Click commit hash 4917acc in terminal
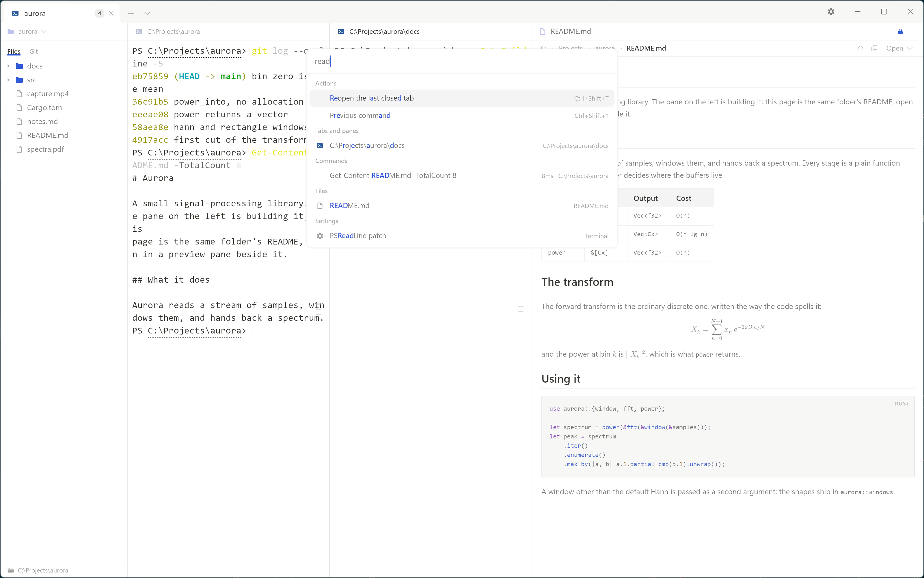 point(150,140)
